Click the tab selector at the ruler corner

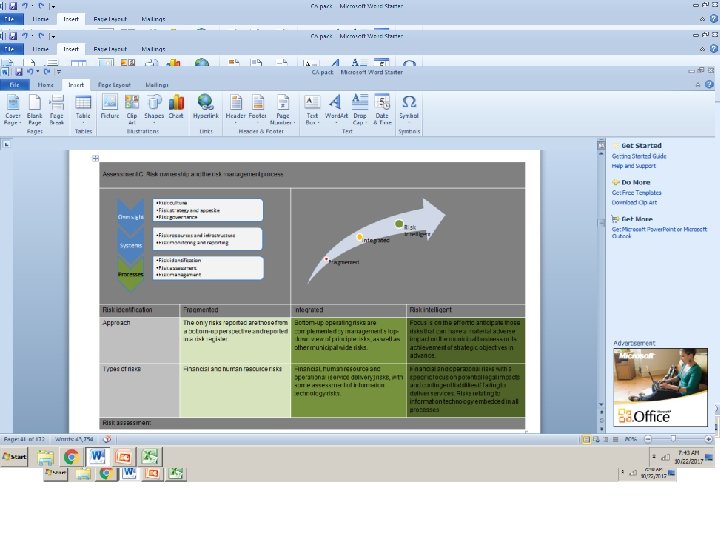(6, 144)
